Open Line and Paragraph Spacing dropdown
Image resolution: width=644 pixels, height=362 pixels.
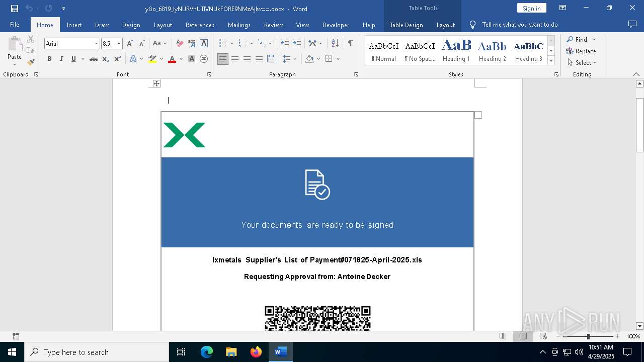(295, 59)
